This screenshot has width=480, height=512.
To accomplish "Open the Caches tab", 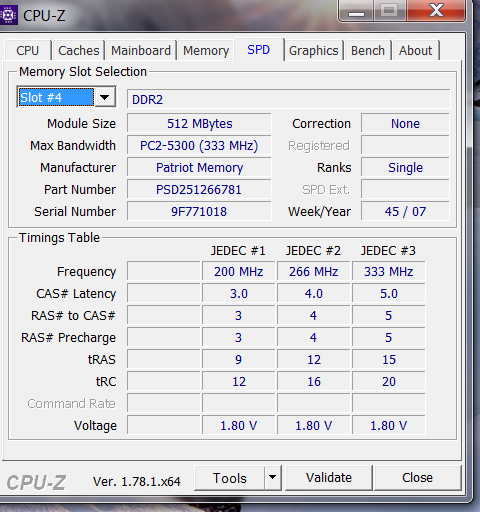I will 79,51.
